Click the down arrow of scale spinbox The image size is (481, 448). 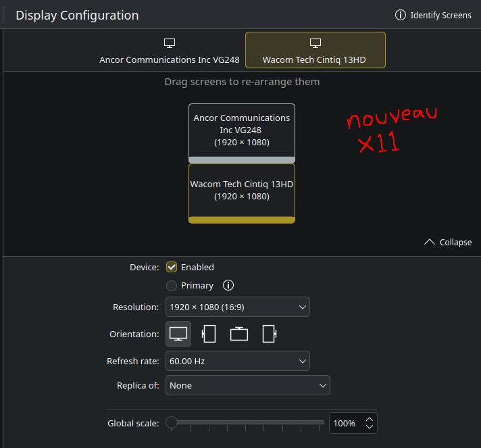[369, 427]
